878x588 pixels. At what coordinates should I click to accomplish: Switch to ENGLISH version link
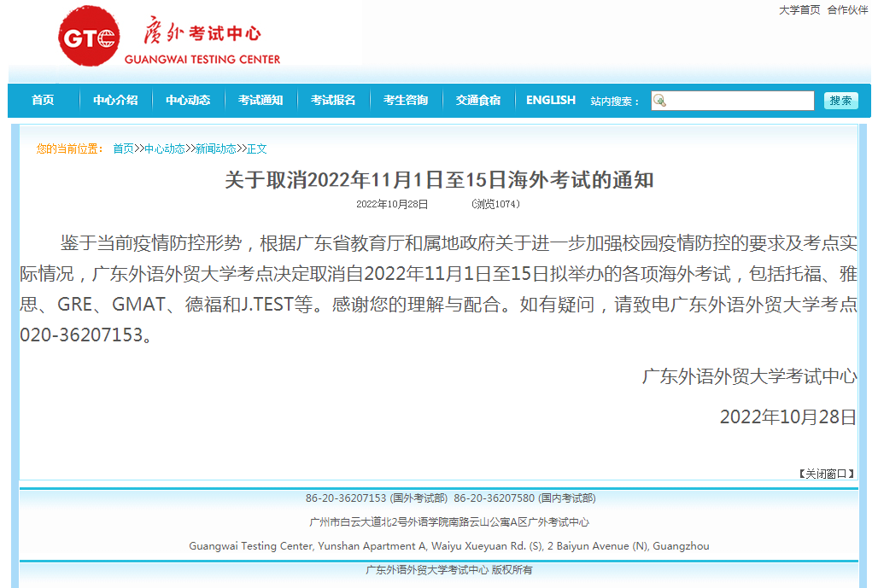(x=550, y=100)
